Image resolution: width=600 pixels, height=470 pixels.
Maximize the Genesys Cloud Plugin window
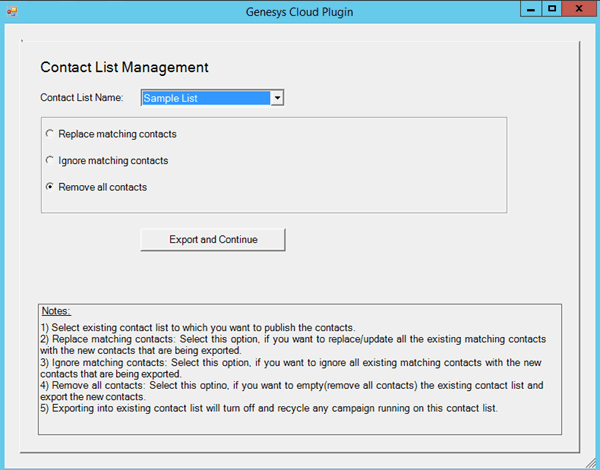pyautogui.click(x=551, y=9)
